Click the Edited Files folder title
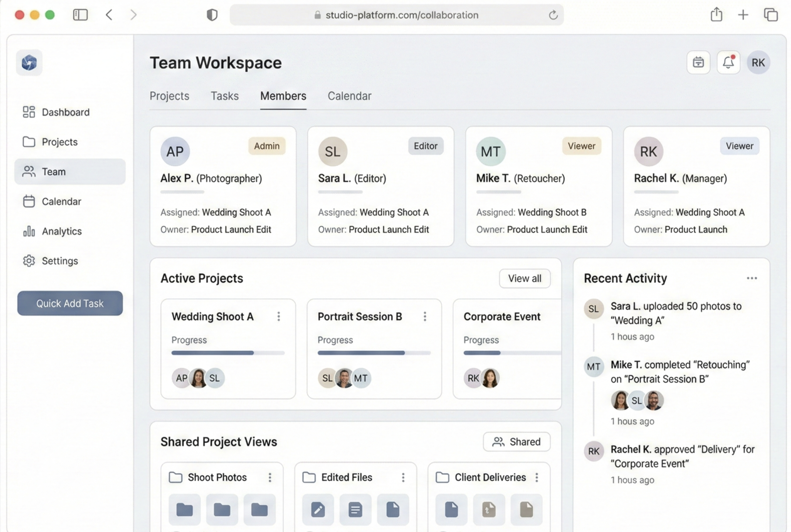 tap(346, 477)
